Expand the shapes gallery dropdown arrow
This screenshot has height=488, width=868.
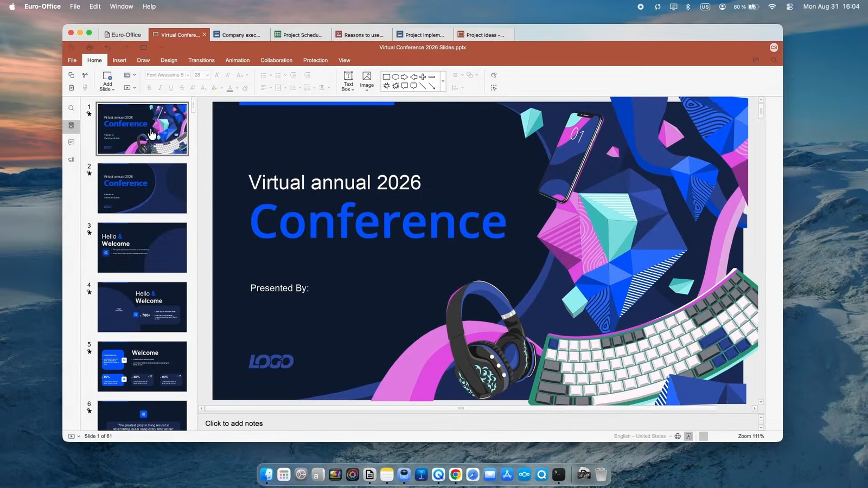click(x=443, y=81)
